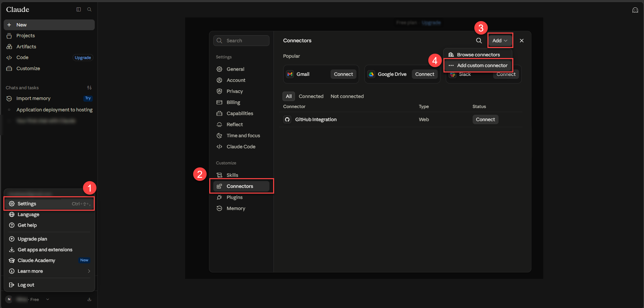The height and width of the screenshot is (308, 644).
Task: Choose Browse connectors
Action: click(478, 55)
